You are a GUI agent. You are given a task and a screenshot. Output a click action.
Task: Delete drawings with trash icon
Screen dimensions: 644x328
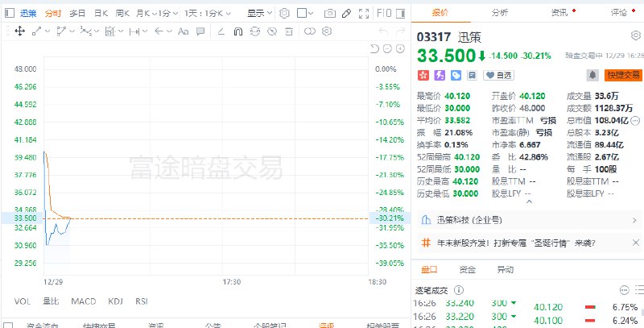(289, 31)
